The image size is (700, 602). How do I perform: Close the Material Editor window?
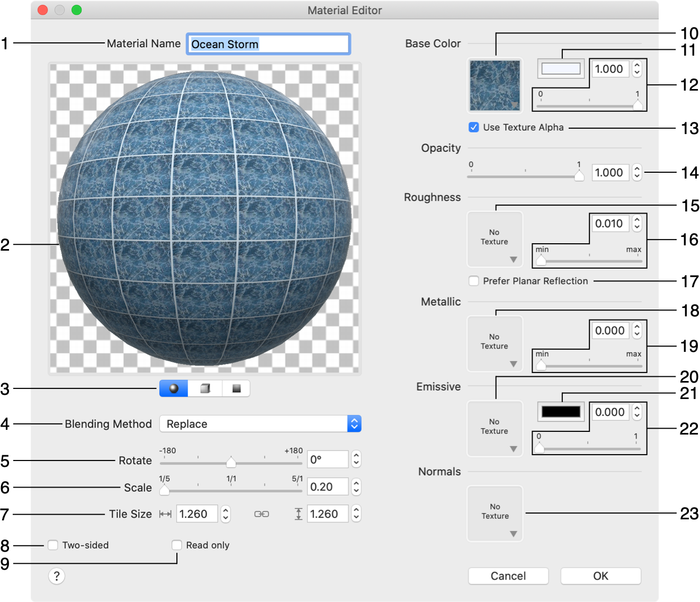tap(43, 10)
